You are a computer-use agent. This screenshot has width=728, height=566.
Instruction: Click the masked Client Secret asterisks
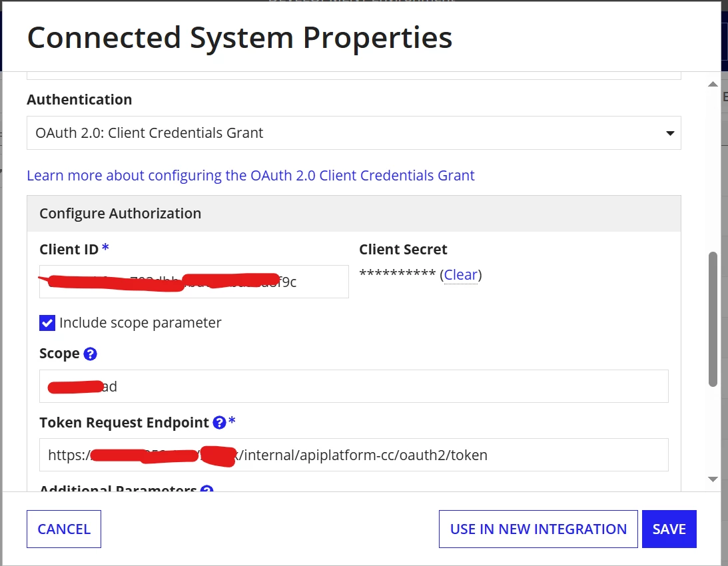(x=398, y=274)
